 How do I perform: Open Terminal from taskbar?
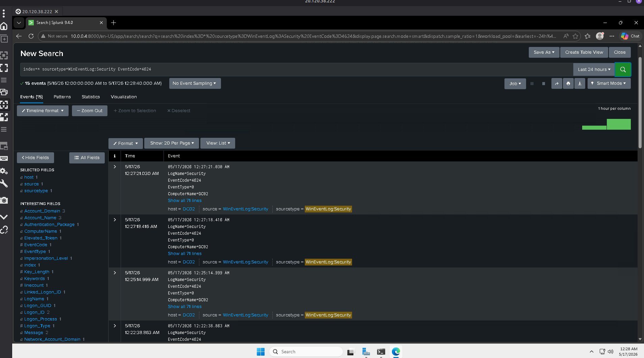(381, 352)
